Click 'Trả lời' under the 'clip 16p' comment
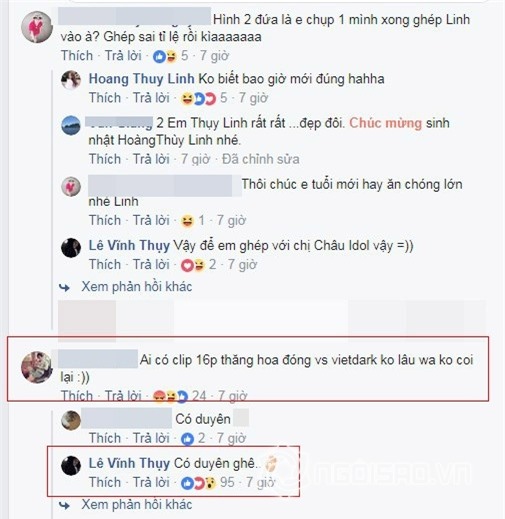 coord(123,396)
